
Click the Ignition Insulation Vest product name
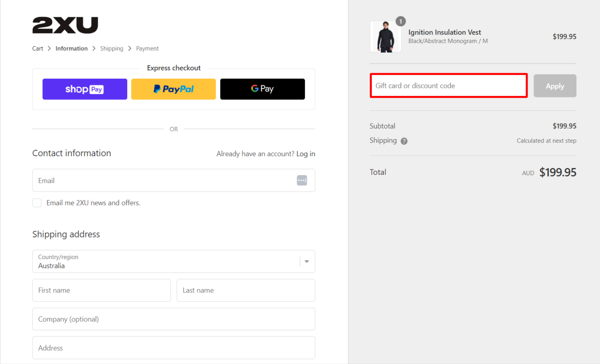pyautogui.click(x=445, y=32)
